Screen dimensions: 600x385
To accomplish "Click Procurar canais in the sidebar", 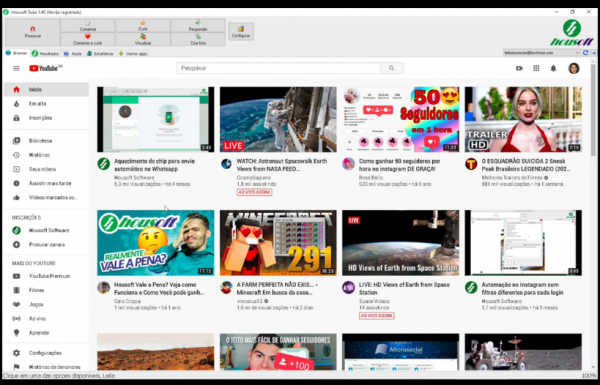I will click(46, 245).
